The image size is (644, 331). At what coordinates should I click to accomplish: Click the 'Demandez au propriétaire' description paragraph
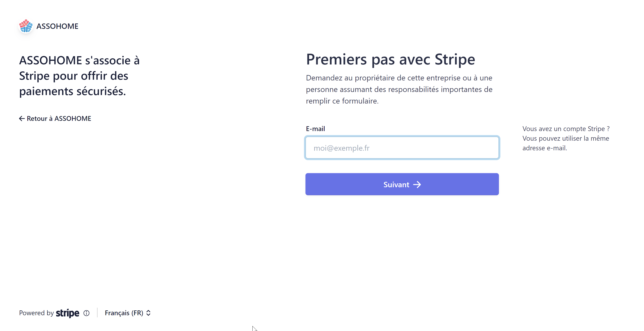399,89
